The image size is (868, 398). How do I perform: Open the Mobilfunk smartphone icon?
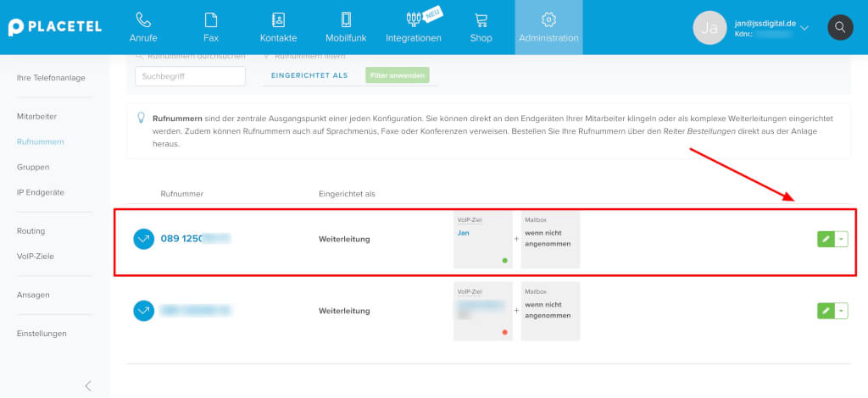(x=346, y=20)
